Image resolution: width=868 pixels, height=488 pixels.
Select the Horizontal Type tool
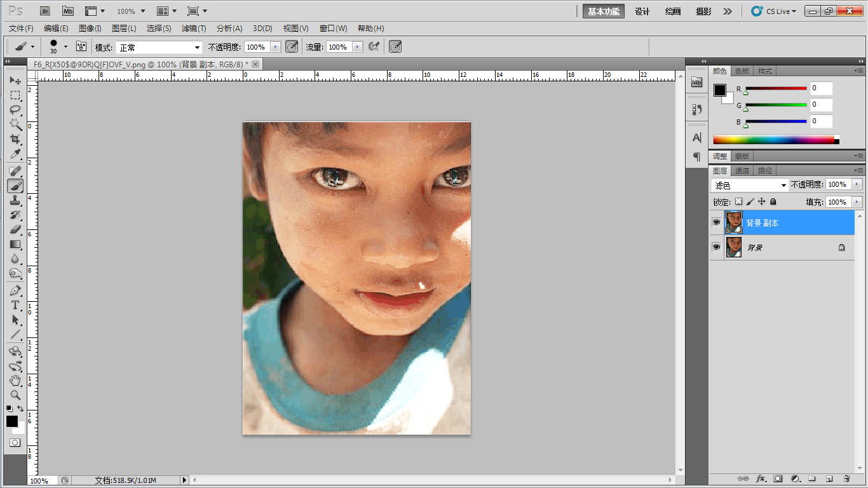(x=15, y=305)
